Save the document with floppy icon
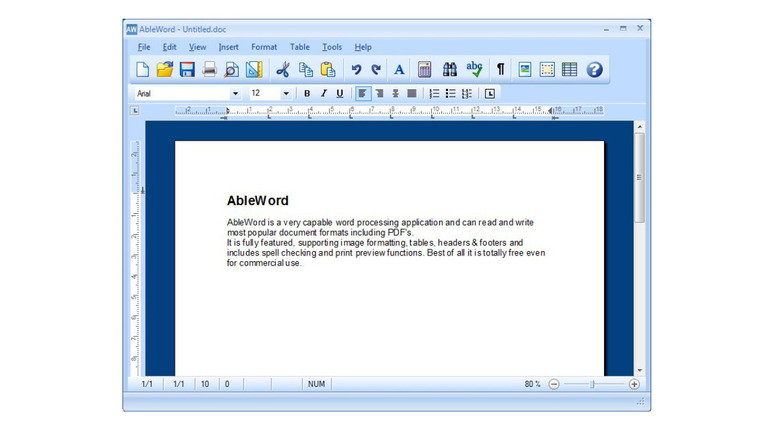 click(x=187, y=70)
